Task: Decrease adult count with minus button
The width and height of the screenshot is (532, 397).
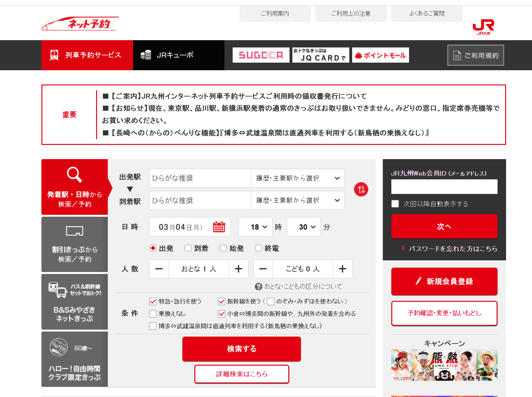Action: coord(159,269)
